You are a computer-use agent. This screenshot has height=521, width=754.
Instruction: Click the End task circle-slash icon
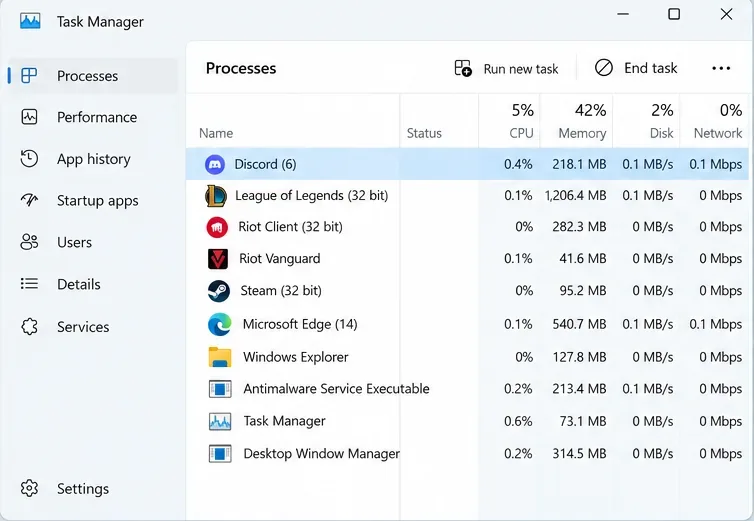pyautogui.click(x=604, y=68)
